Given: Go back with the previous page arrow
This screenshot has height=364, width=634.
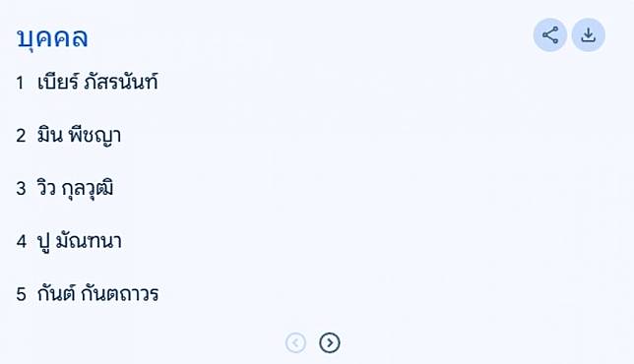Looking at the screenshot, I should click(295, 343).
